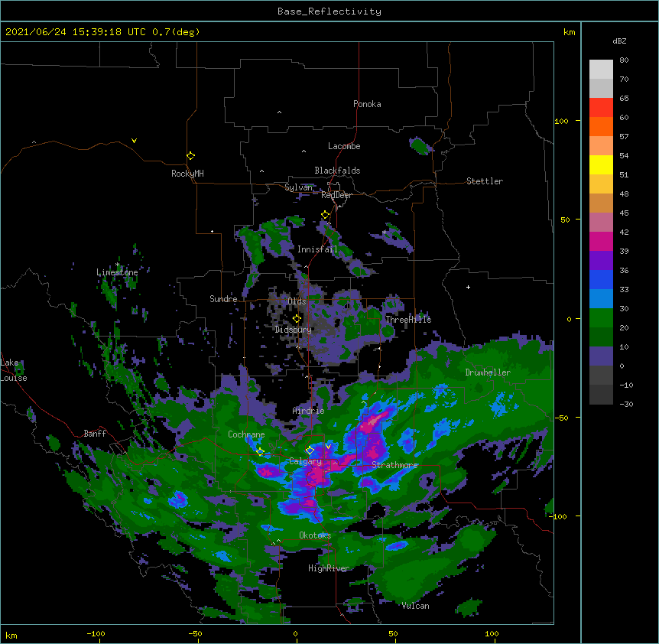Select the magenta 39-42 dBZ legend swatch

tap(601, 241)
